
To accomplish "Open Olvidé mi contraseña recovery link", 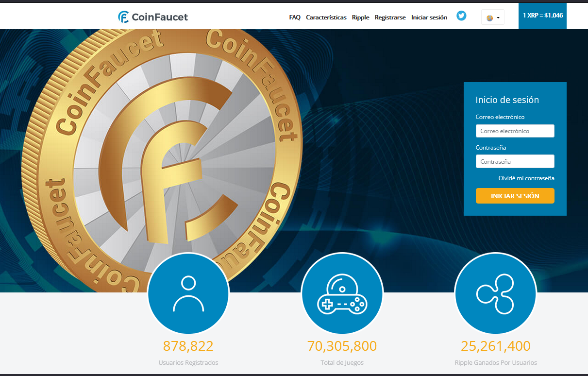I will click(526, 178).
